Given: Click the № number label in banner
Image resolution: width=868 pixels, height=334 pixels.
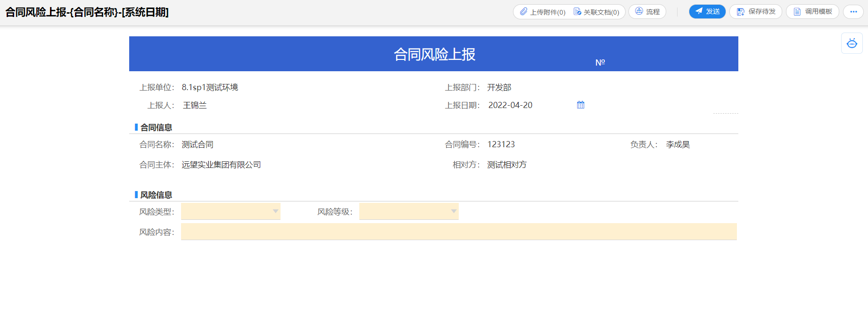Looking at the screenshot, I should coord(600,62).
